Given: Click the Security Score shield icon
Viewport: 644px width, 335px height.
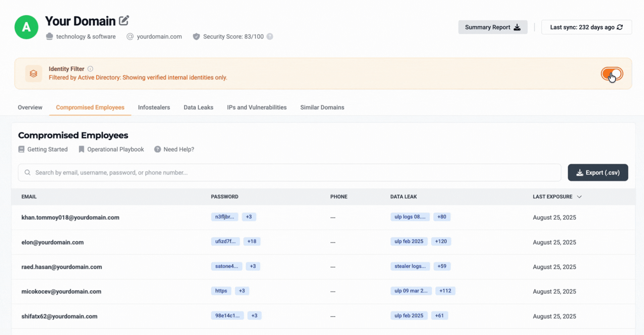Looking at the screenshot, I should tap(196, 37).
